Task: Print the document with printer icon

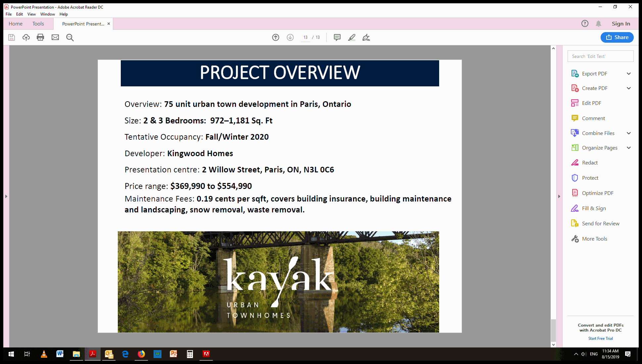Action: (40, 37)
